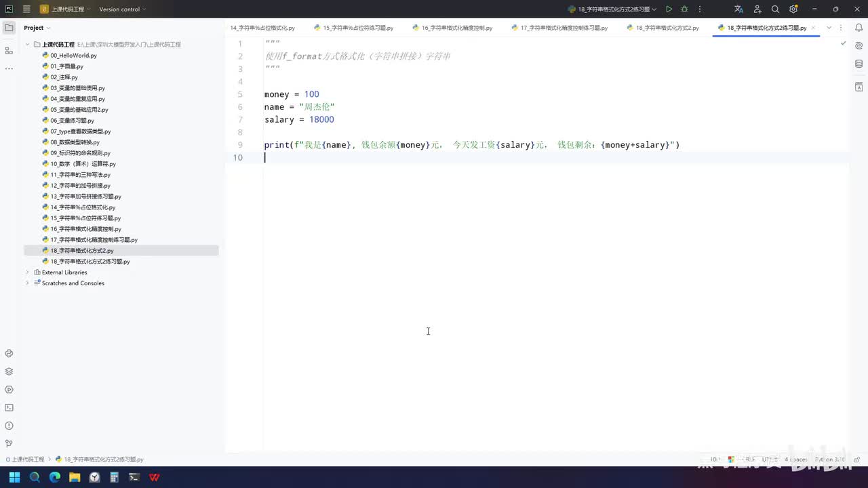Expand Scratches and Consoles node
868x488 pixels.
pos(28,283)
